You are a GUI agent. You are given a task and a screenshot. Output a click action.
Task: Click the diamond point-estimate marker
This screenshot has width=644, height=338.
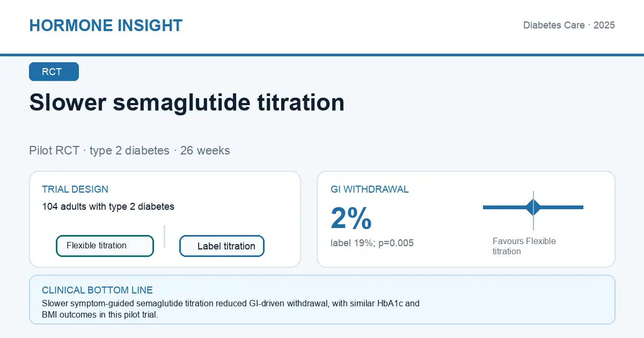(533, 207)
